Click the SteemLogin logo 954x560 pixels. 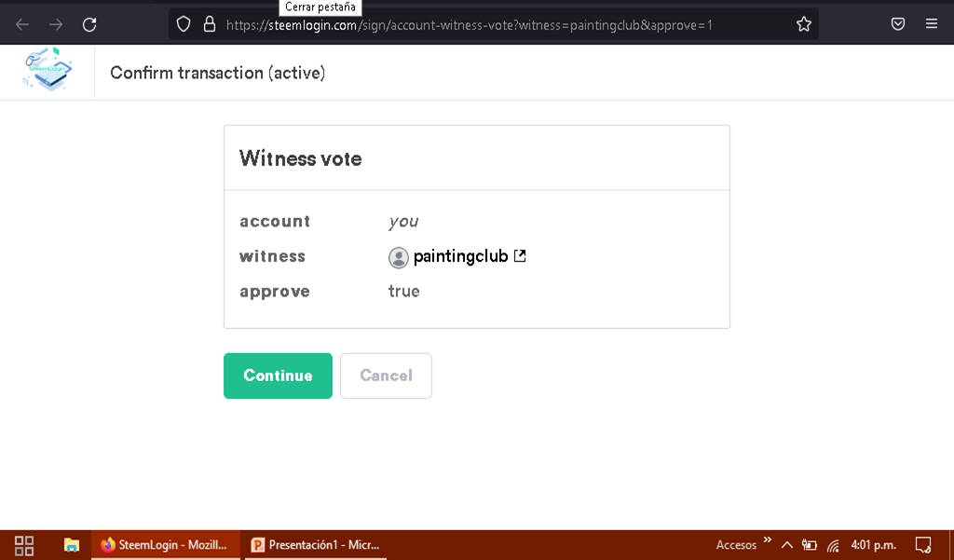tap(48, 71)
